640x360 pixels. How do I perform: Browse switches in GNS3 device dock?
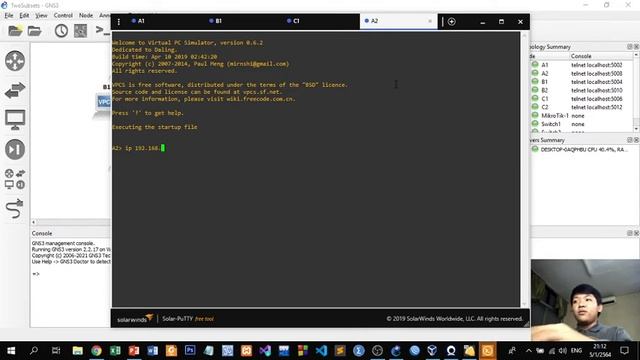(x=15, y=90)
